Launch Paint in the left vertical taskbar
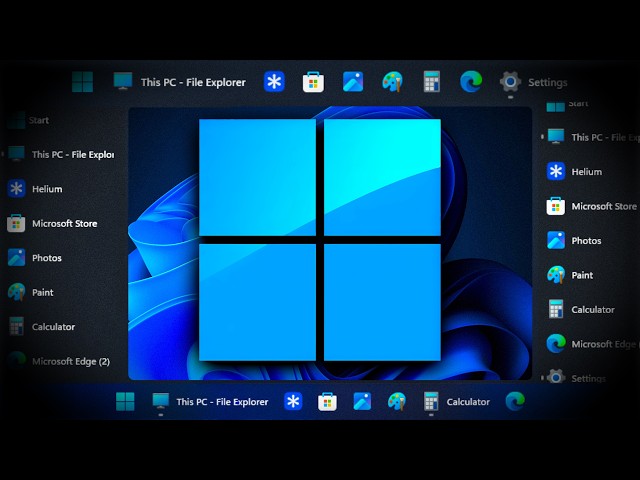Viewport: 640px width, 480px height. [x=31, y=292]
